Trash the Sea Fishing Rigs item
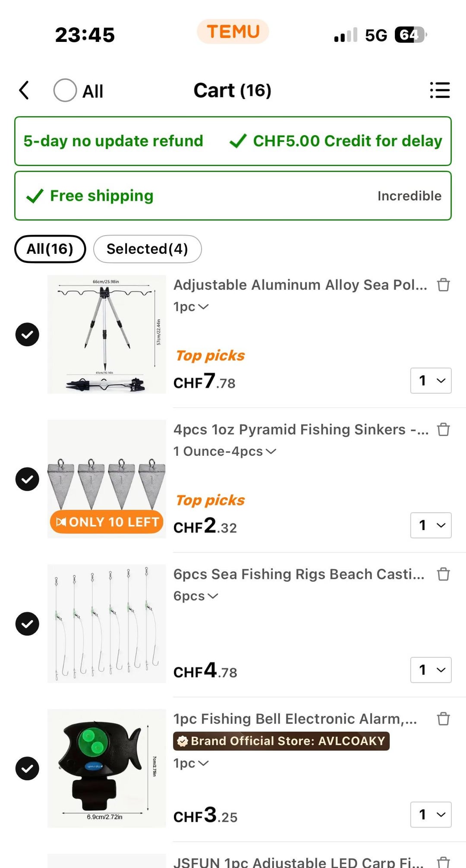The image size is (466, 868). 443,574
